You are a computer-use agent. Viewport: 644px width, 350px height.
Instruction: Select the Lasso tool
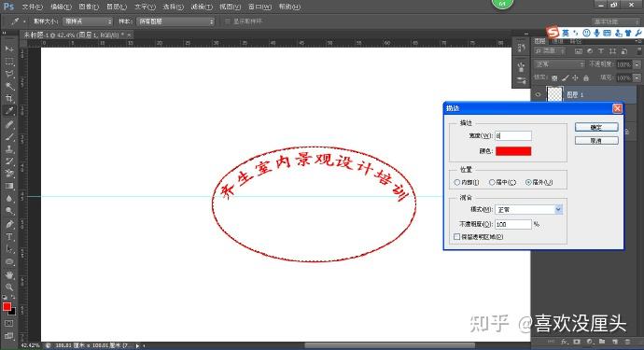9,74
